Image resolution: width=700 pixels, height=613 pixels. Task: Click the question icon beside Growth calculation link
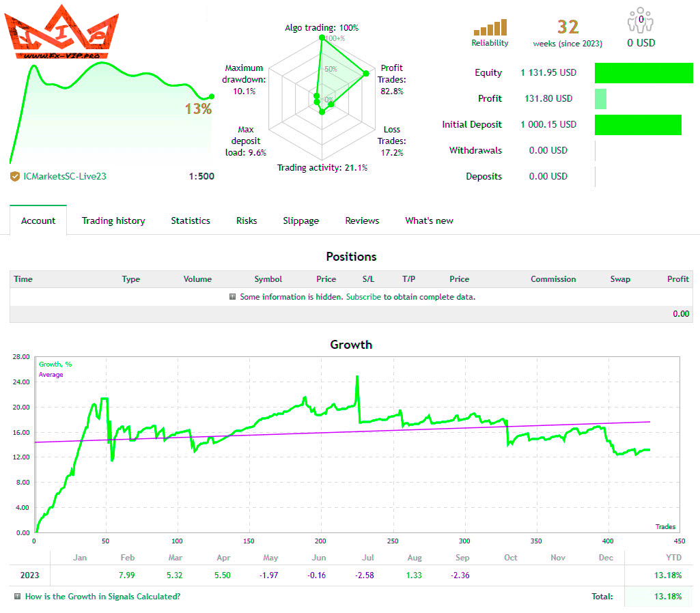pyautogui.click(x=17, y=596)
